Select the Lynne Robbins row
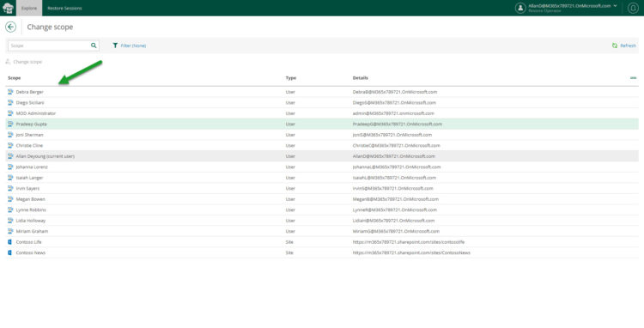Viewport: 644px width, 328px height. tap(322, 210)
